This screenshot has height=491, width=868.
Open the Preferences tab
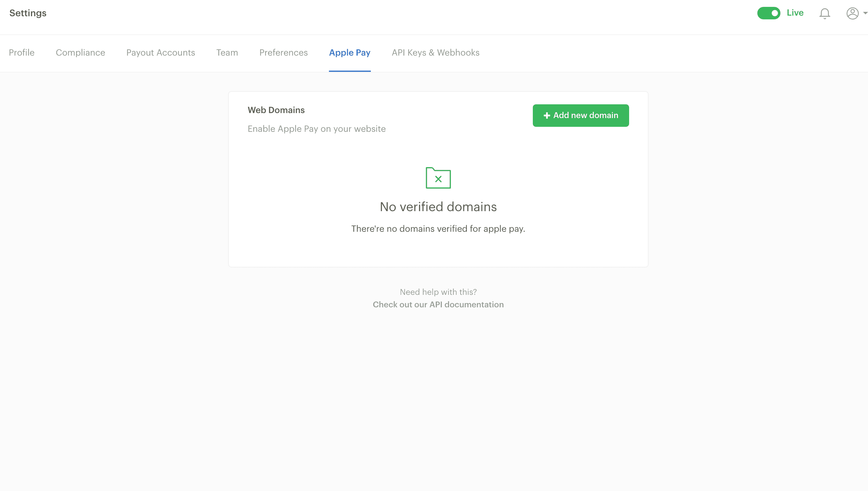(x=284, y=52)
